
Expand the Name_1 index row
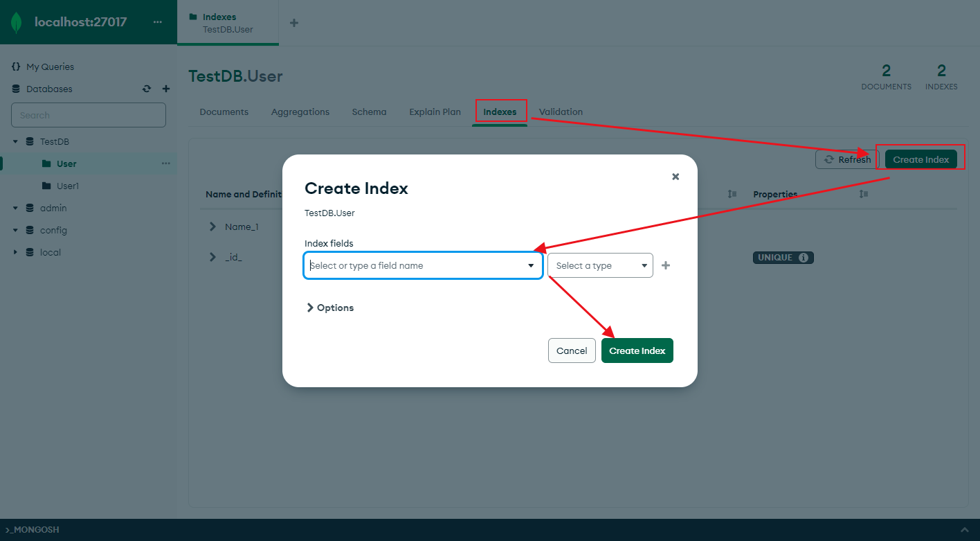click(212, 227)
